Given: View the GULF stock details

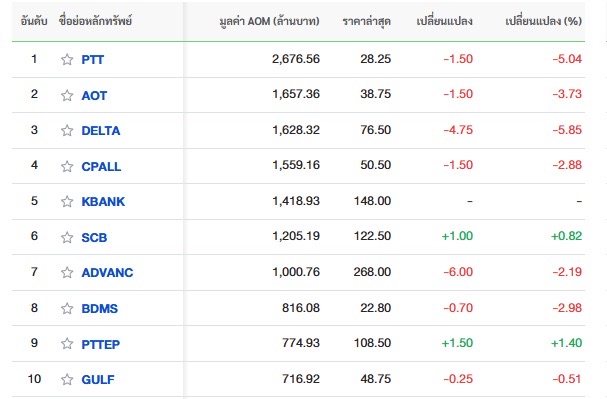Looking at the screenshot, I should (98, 379).
